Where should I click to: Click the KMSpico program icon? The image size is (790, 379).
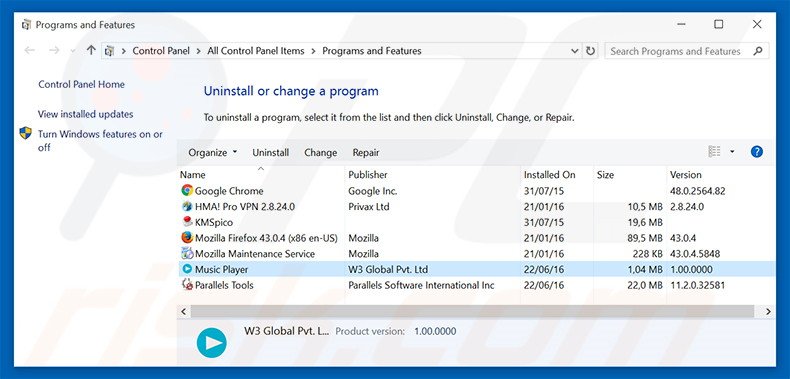(187, 222)
